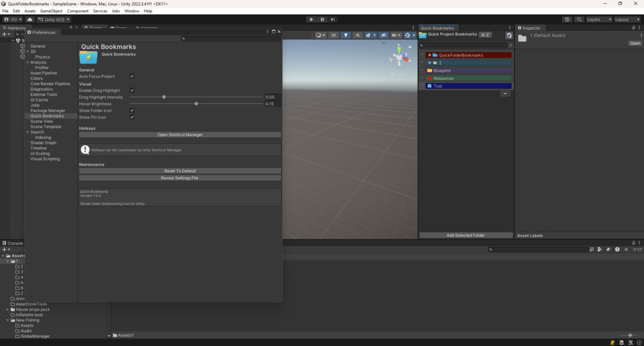Click Open button in the Inspector

click(635, 43)
